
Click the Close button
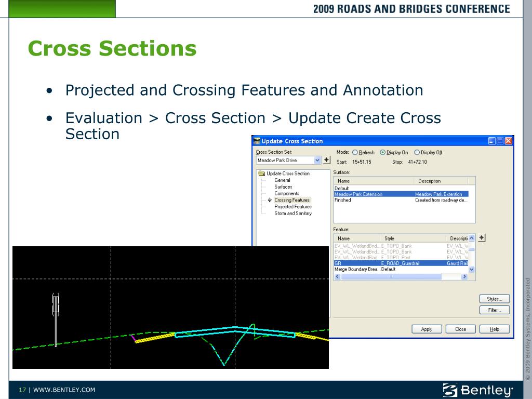[x=460, y=329]
